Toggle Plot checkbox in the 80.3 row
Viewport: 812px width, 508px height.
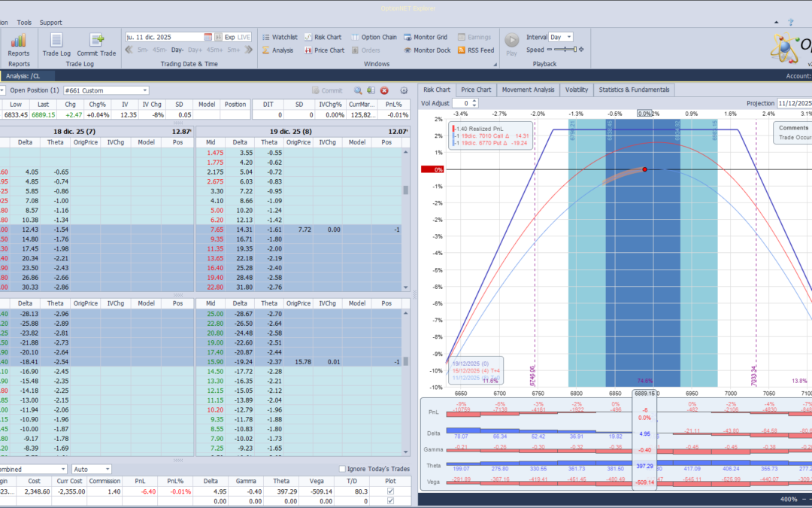point(390,491)
